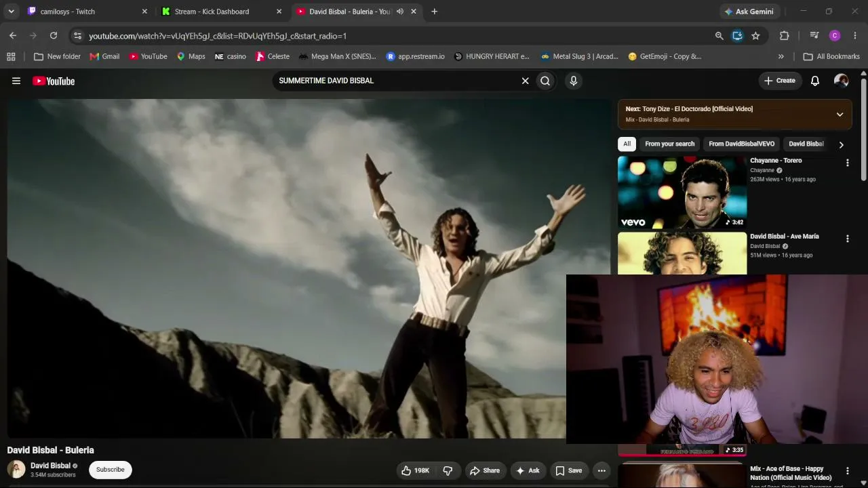Go back in browser history
Screen dimensions: 868x488
point(13,36)
